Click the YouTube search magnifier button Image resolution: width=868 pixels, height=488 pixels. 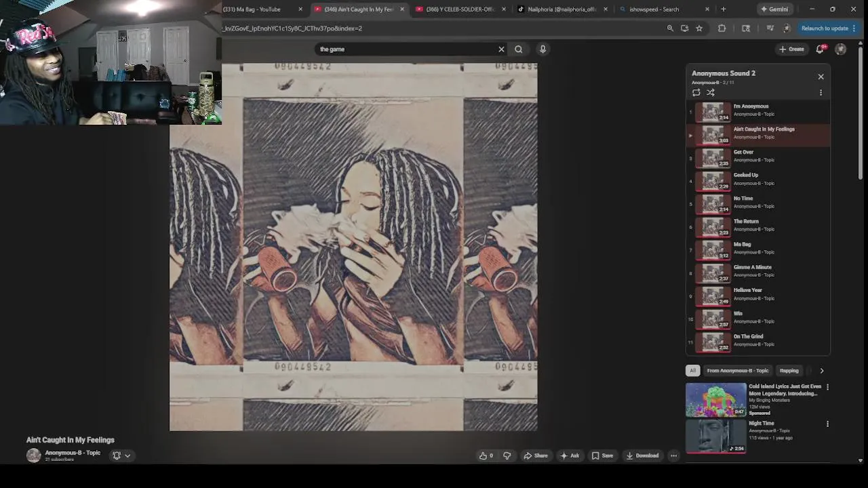click(519, 49)
